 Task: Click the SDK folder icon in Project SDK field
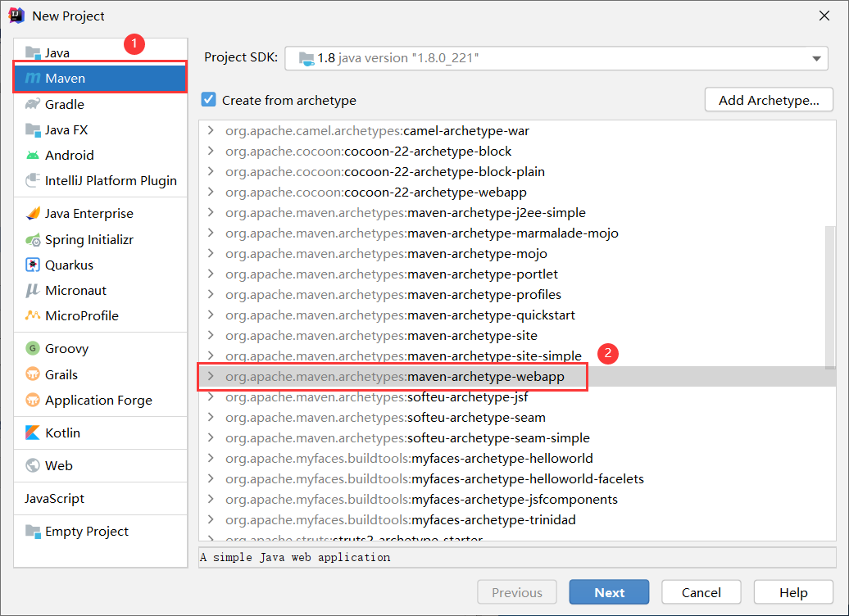(x=307, y=58)
